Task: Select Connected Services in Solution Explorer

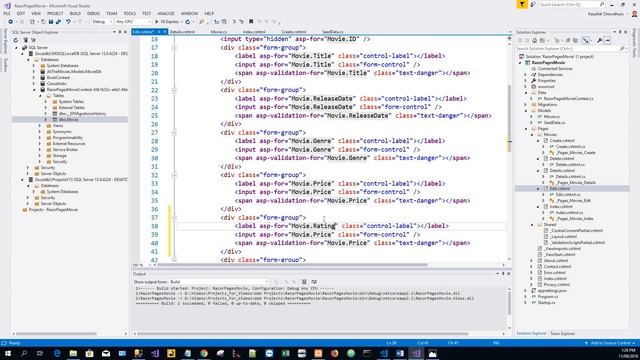Action: tap(555, 69)
